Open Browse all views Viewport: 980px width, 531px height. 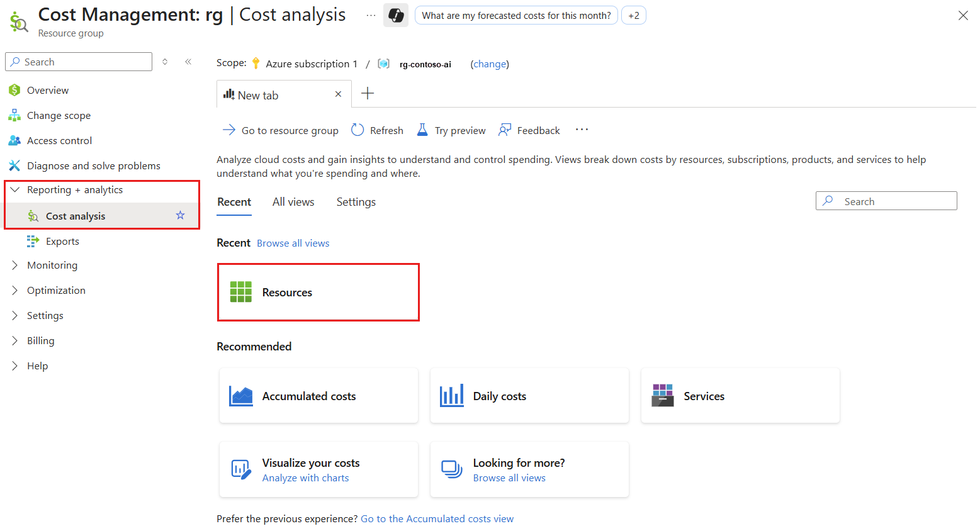point(293,243)
